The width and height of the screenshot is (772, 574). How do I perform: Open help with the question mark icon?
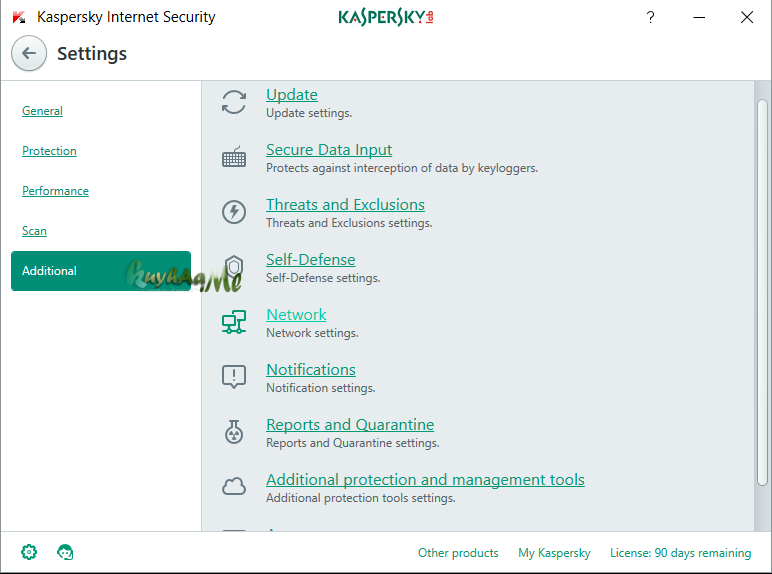650,17
